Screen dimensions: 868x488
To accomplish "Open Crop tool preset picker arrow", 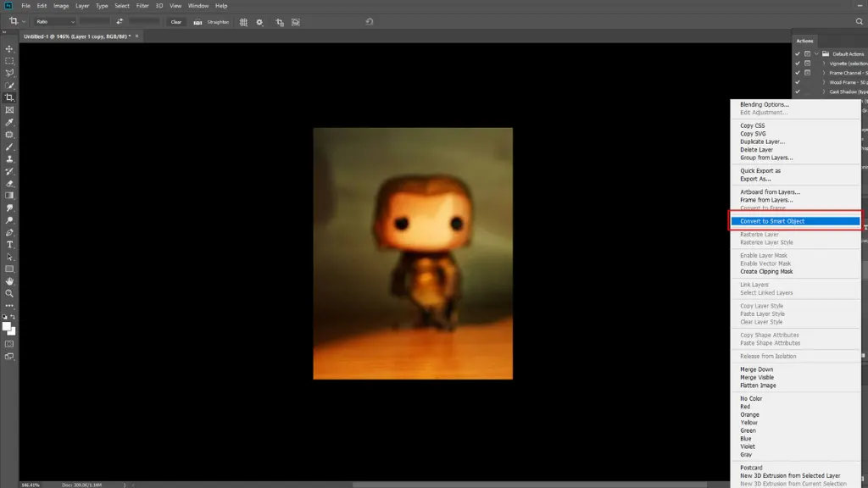I will tap(24, 21).
